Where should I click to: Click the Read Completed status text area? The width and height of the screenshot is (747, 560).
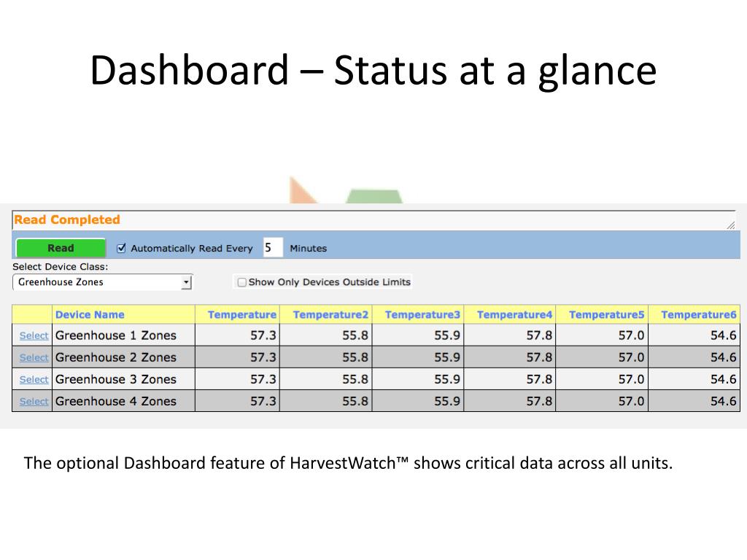(373, 220)
